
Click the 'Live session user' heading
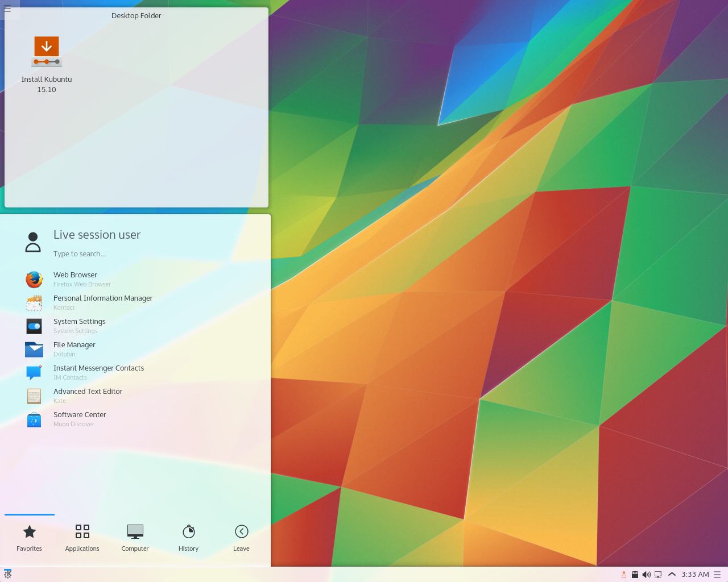[97, 235]
